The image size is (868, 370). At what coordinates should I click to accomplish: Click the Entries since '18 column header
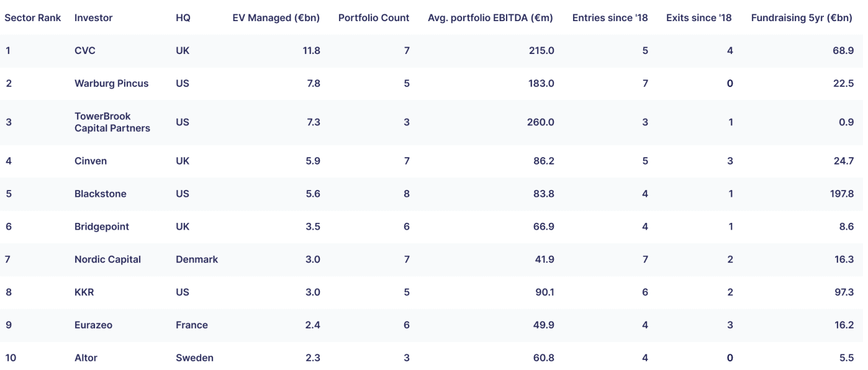pyautogui.click(x=610, y=18)
